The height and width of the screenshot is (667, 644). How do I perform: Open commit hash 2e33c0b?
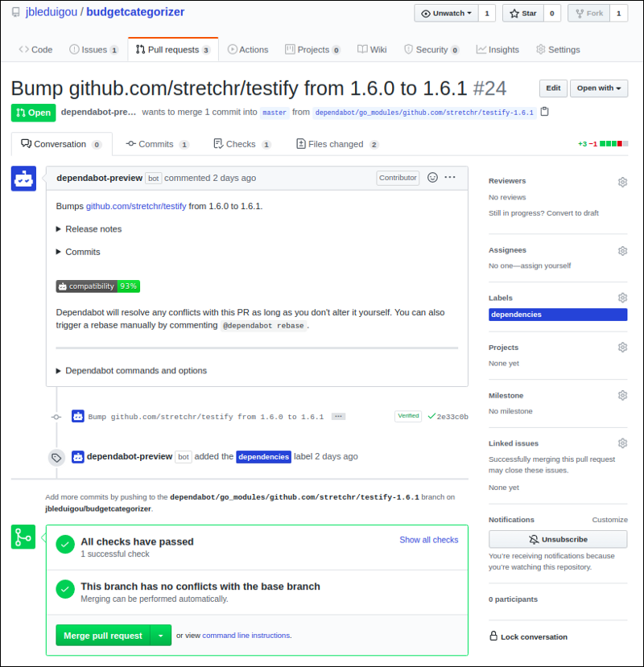tap(452, 417)
